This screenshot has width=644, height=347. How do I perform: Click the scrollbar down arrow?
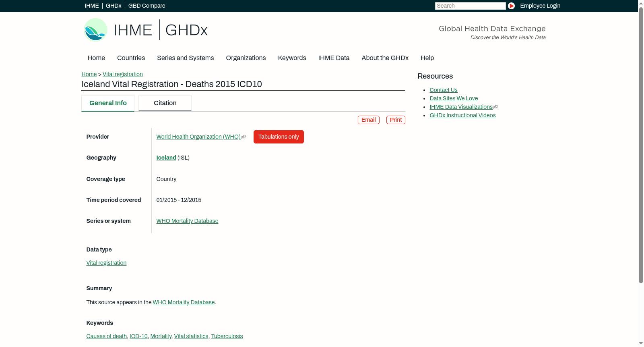(641, 343)
